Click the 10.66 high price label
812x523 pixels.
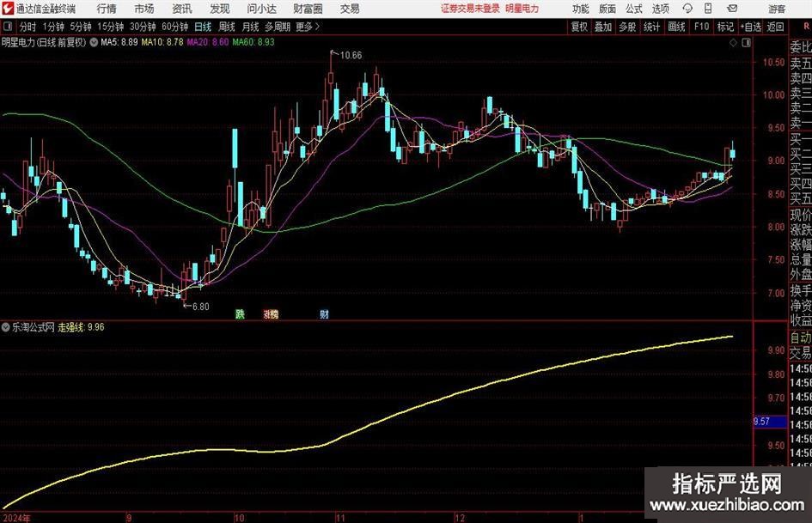(351, 55)
